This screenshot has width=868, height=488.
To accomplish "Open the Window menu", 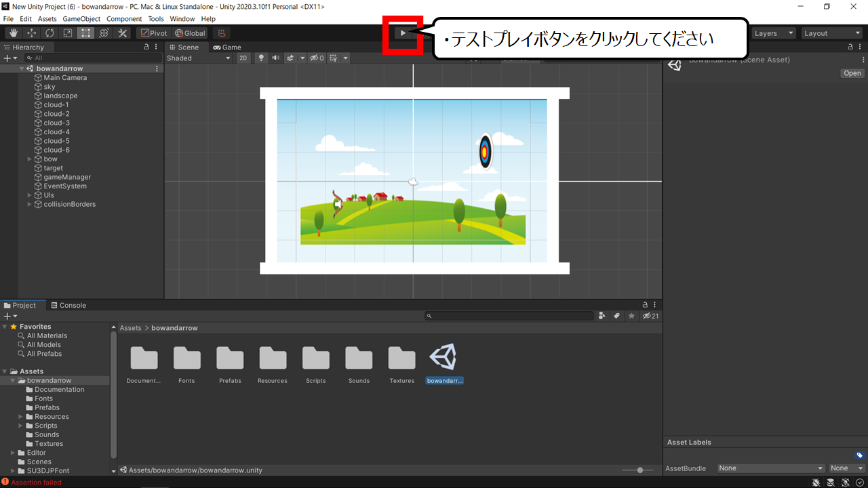I will click(182, 19).
